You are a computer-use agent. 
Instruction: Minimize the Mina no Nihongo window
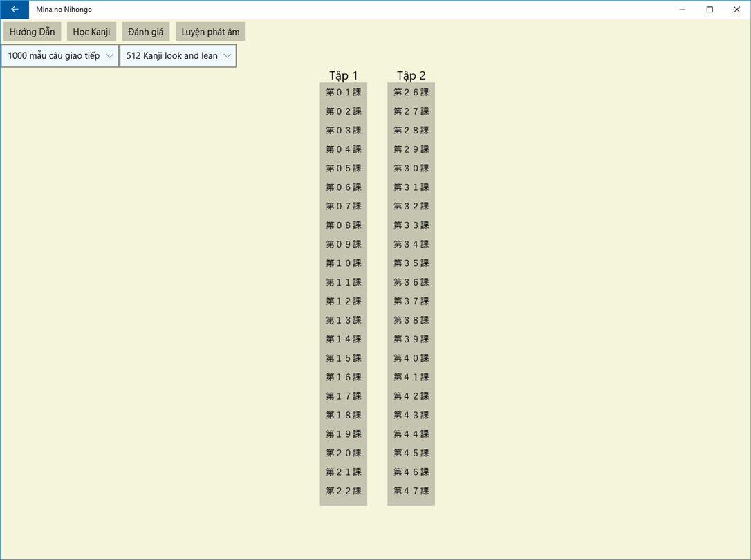683,10
